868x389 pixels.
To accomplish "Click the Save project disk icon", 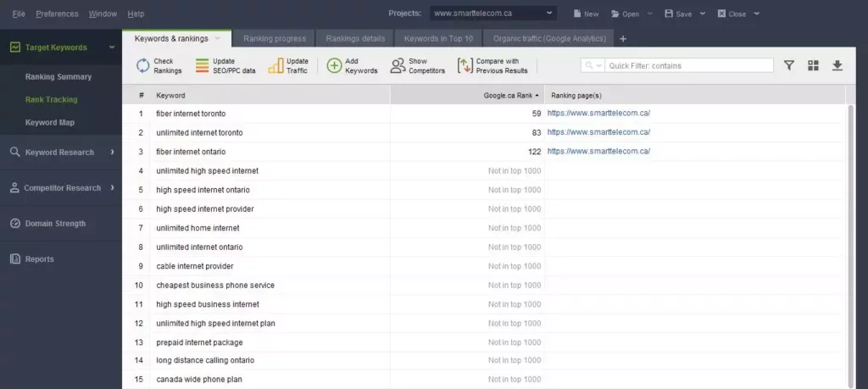I will pyautogui.click(x=669, y=14).
